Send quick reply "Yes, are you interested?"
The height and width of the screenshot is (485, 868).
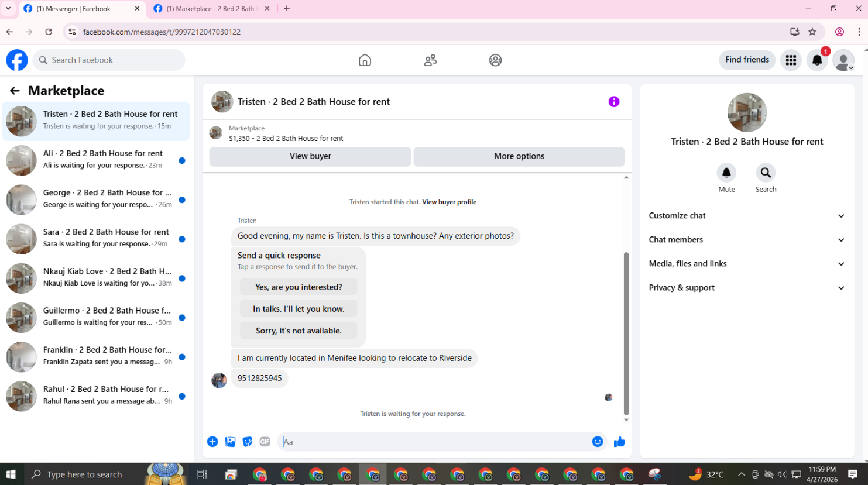click(x=299, y=287)
